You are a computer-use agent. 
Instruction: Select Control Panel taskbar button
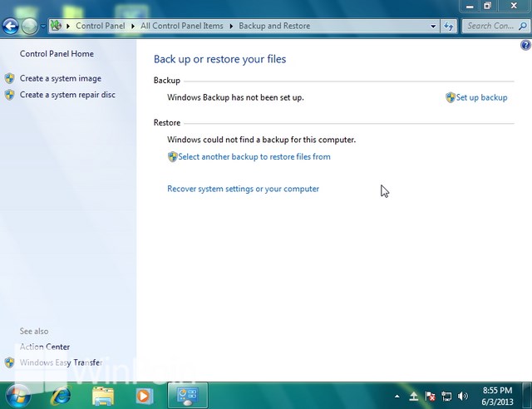click(x=188, y=396)
